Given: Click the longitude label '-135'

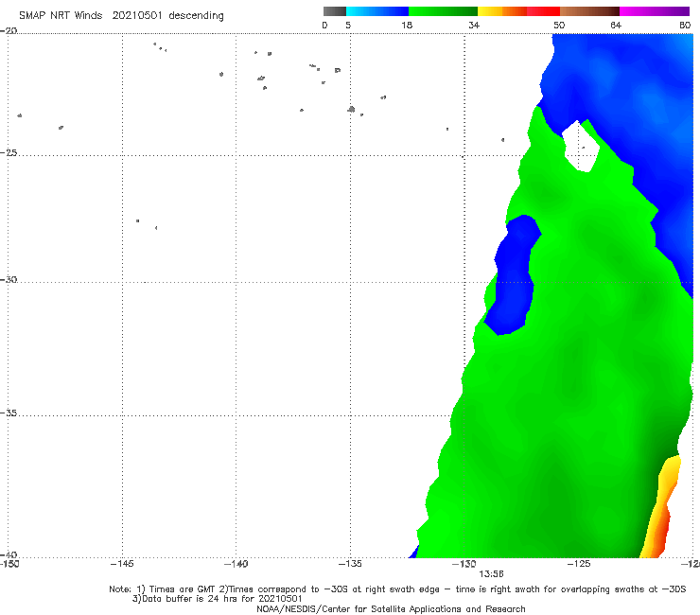Looking at the screenshot, I should coord(350,564).
